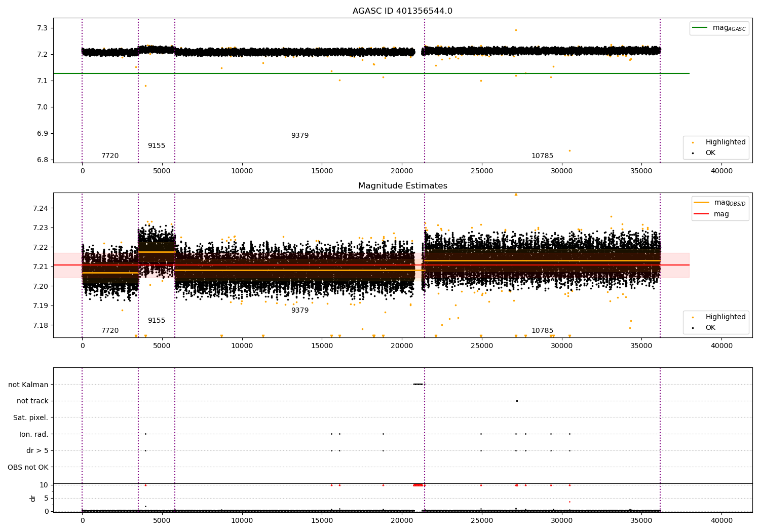760x532 pixels.
Task: Click the not Kalman row label
Action: point(28,385)
